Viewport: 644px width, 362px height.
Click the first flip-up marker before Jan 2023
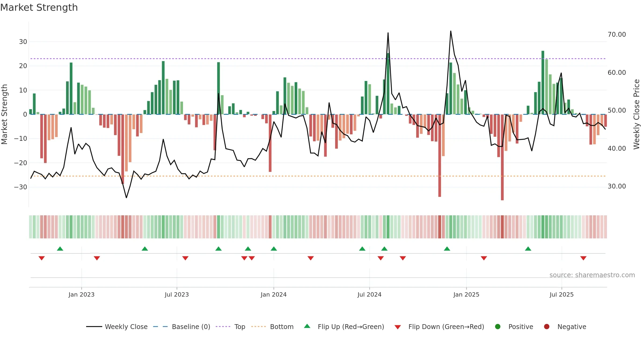click(60, 249)
